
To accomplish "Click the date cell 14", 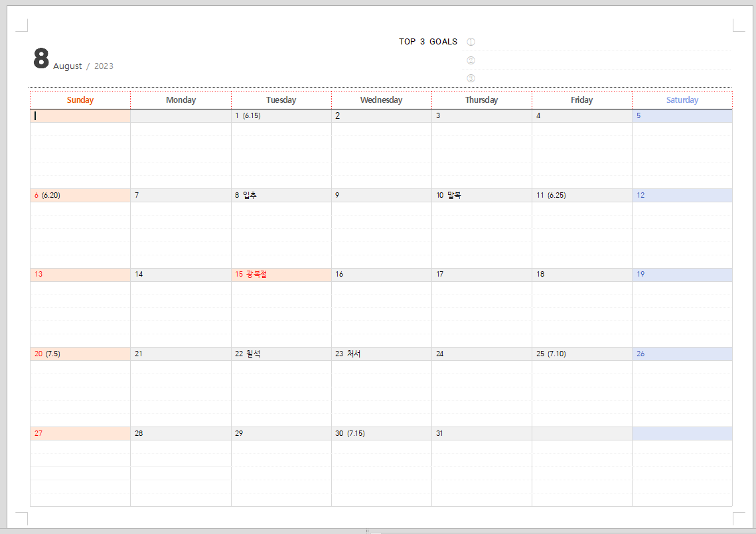I will click(x=181, y=275).
